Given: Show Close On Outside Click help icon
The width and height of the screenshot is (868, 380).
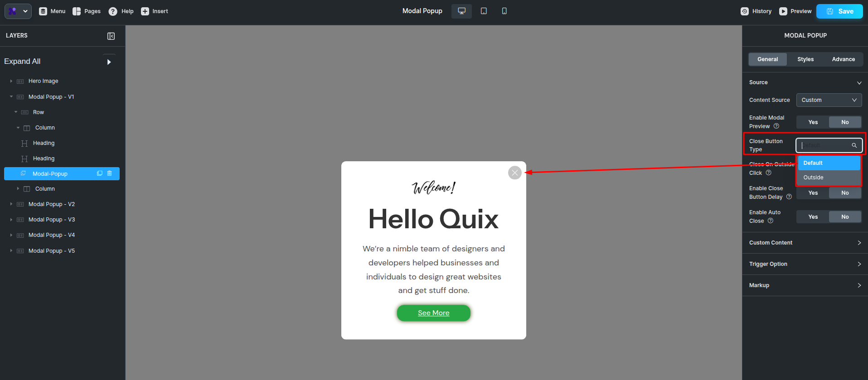Looking at the screenshot, I should pos(769,173).
